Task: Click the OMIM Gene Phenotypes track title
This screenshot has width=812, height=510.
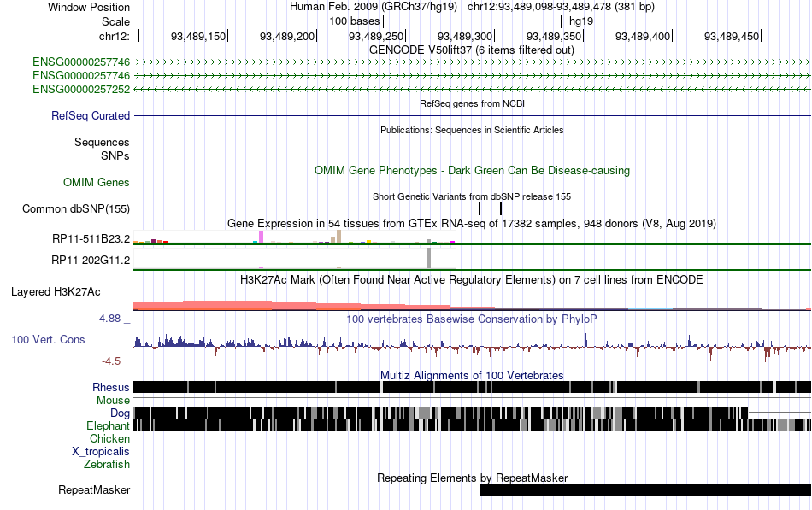Action: [473, 170]
